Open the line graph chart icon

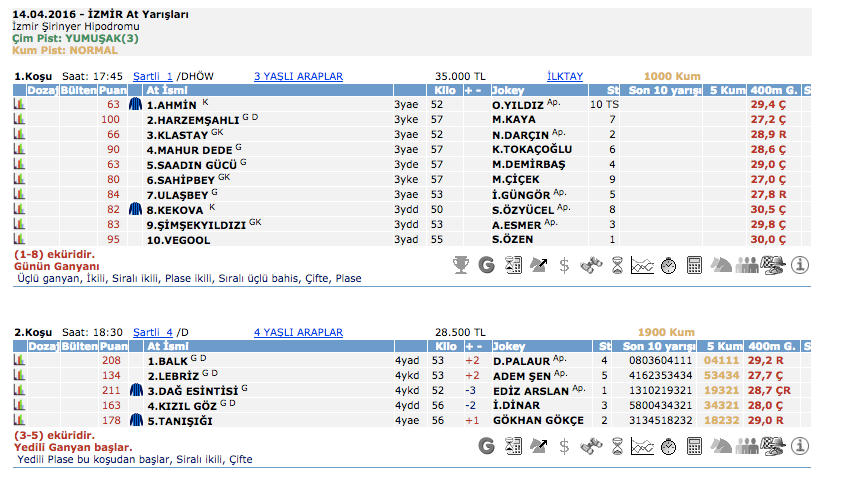coord(642,265)
